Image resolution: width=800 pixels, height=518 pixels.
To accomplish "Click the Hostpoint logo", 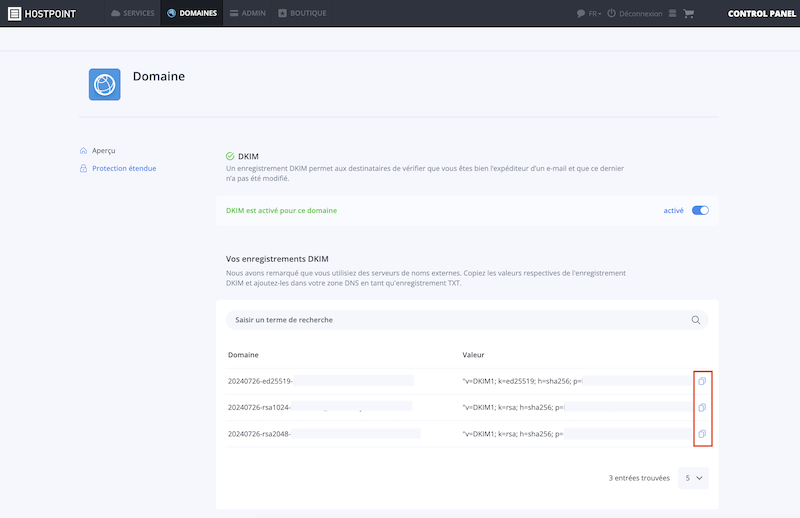I will click(42, 13).
